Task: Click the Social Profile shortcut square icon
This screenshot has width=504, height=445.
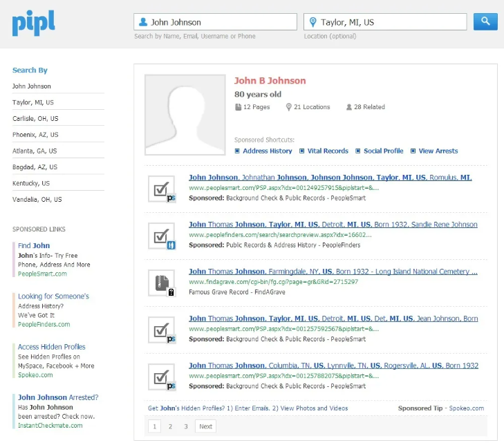Action: (x=357, y=151)
